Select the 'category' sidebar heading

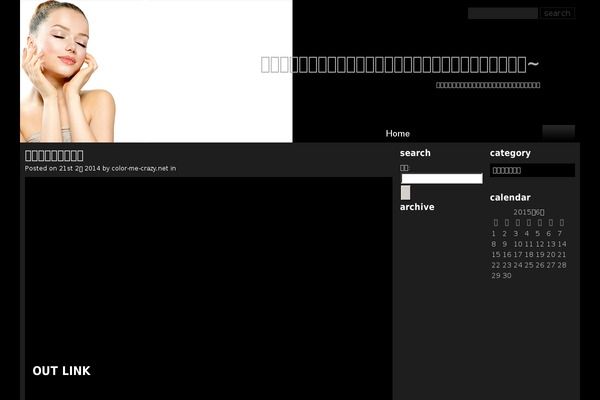(510, 153)
